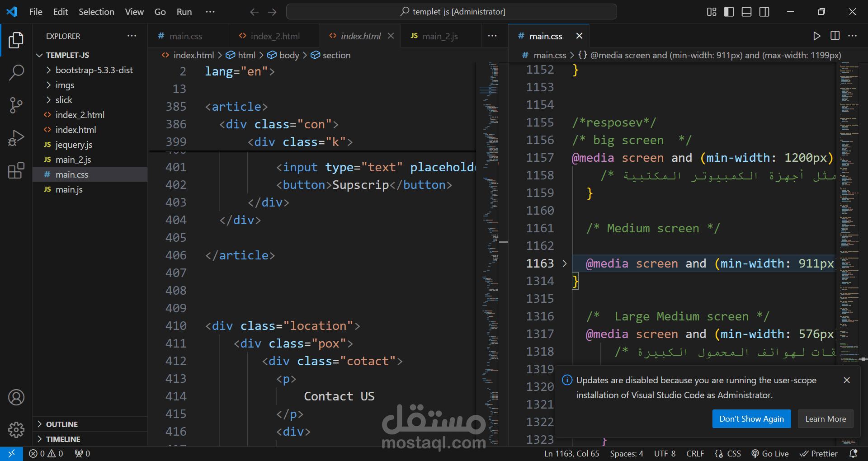This screenshot has height=461, width=868.
Task: Show more menu bar items via ellipsis
Action: 210,12
